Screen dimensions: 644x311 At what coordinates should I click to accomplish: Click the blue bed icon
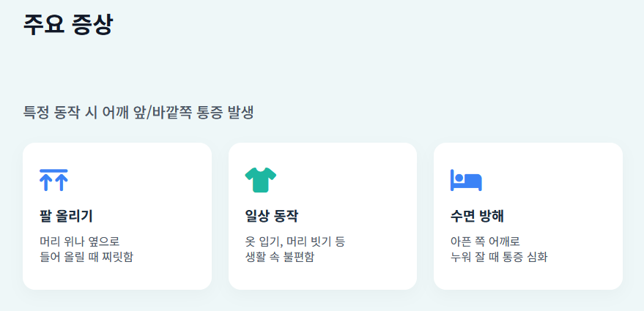466,180
